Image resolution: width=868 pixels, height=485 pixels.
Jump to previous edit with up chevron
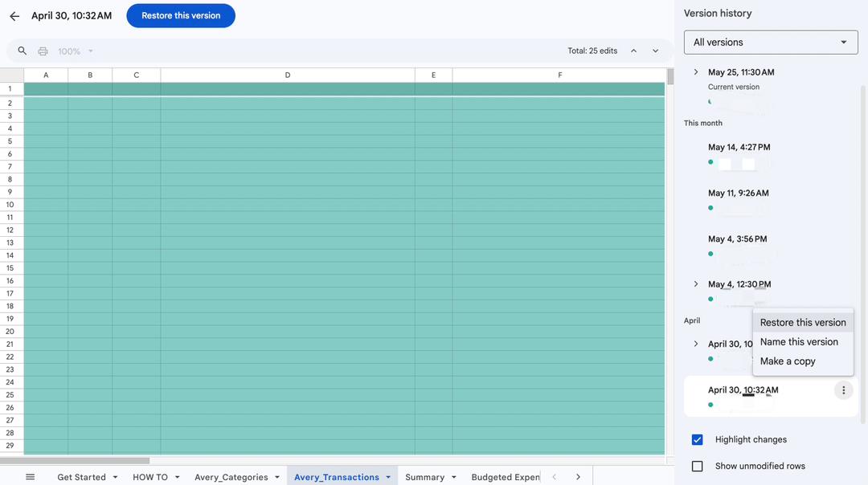(x=634, y=51)
